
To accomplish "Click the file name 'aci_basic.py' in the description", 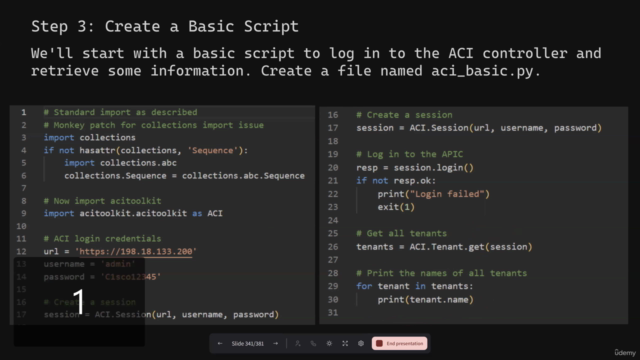I will 482,71.
